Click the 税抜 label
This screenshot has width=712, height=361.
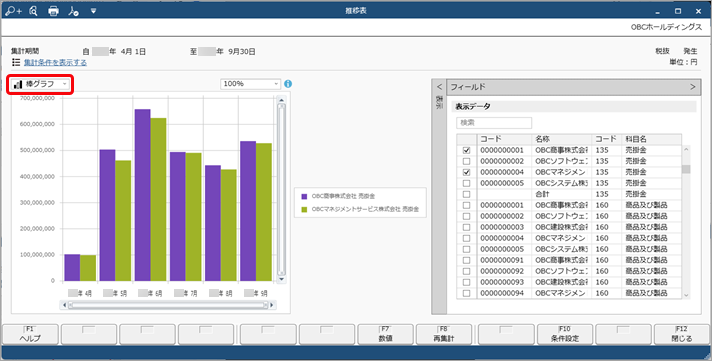pyautogui.click(x=662, y=51)
